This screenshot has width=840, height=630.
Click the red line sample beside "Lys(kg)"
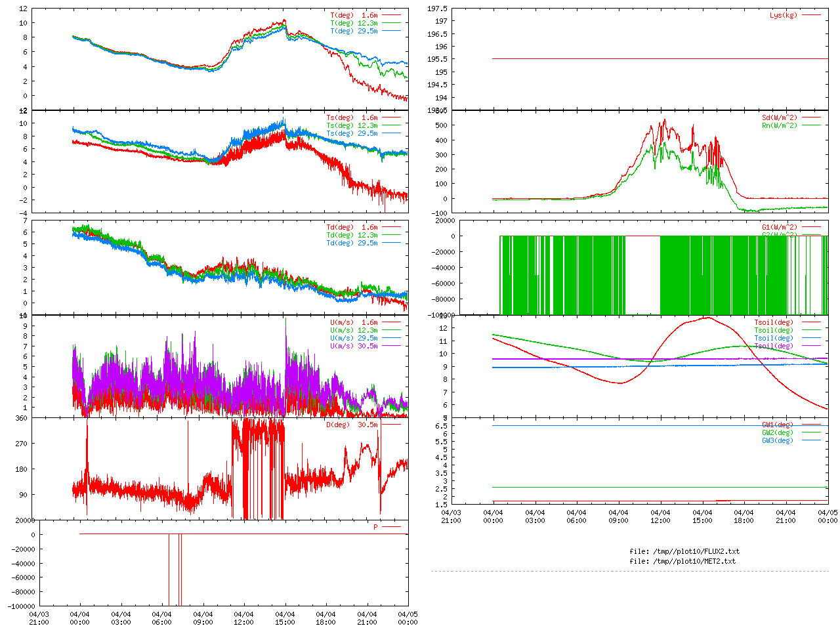click(811, 15)
